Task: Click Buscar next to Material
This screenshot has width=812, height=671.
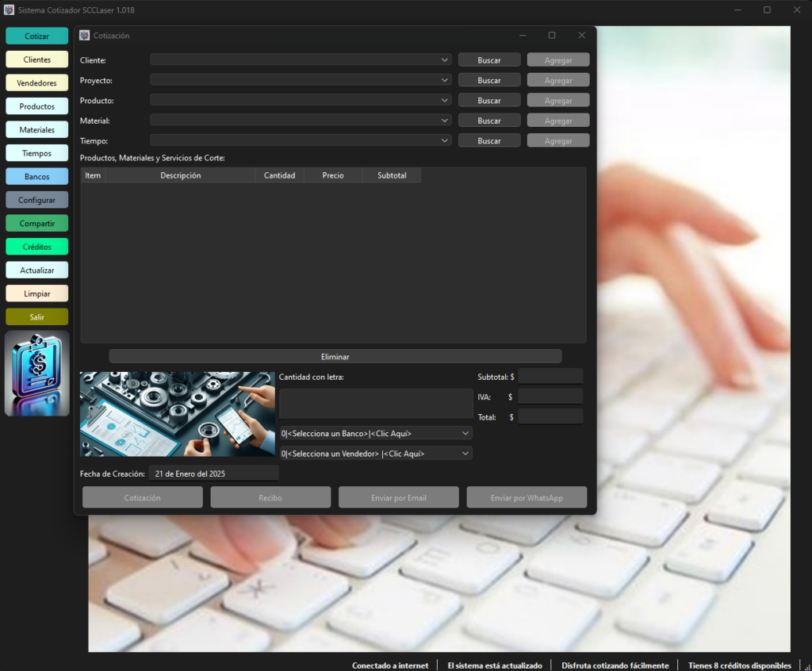Action: tap(489, 121)
